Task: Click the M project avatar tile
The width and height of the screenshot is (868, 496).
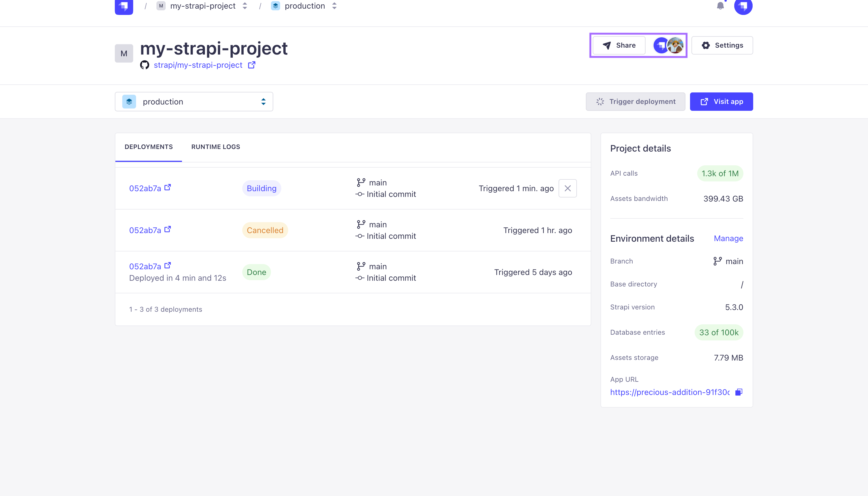Action: pyautogui.click(x=124, y=53)
